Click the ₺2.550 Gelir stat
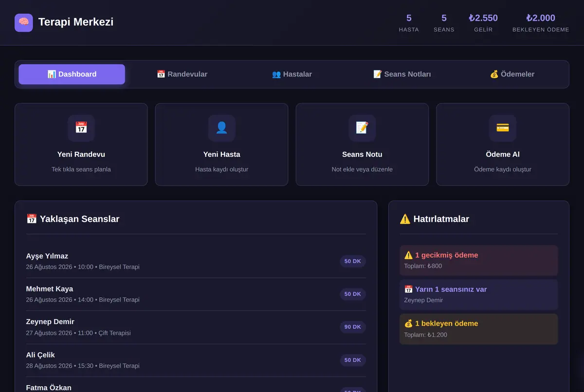Screen dimensions: 584x392 [x=483, y=23]
